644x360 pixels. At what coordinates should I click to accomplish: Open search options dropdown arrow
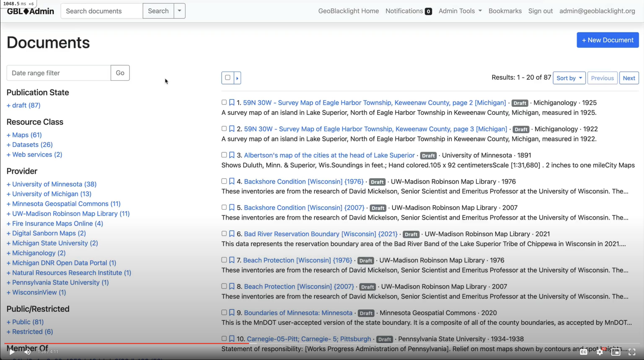(x=180, y=11)
